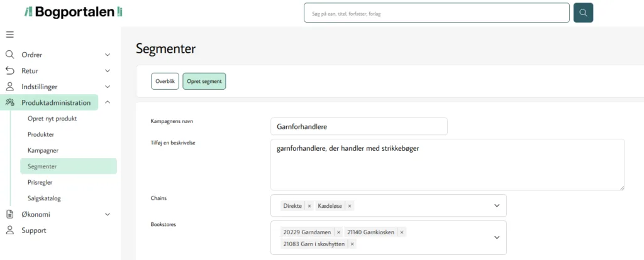Open the Kampagner submenu item

pos(43,151)
